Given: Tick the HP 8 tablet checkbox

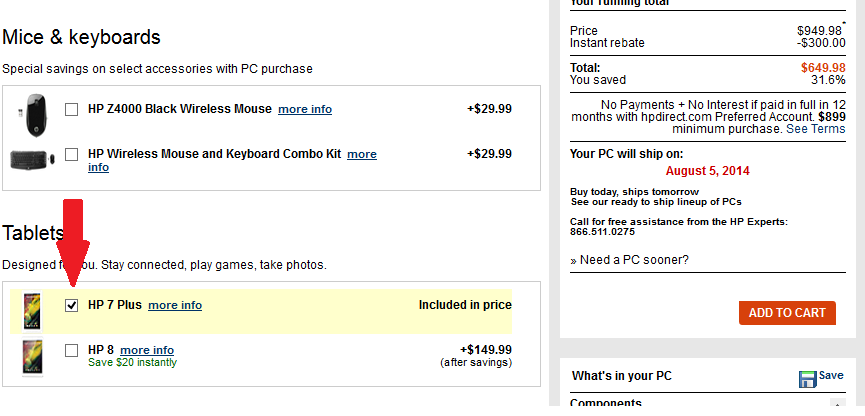Looking at the screenshot, I should 72,350.
